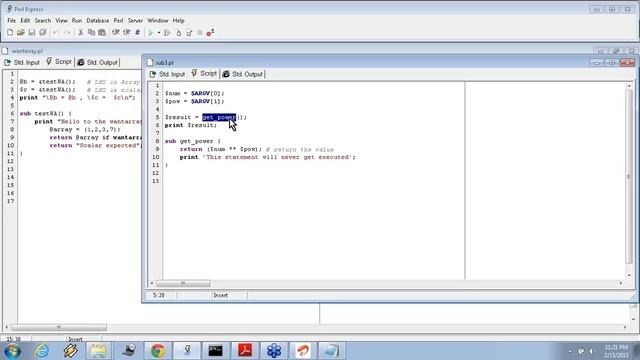
Task: Click the step over debug icon
Action: tap(189, 33)
